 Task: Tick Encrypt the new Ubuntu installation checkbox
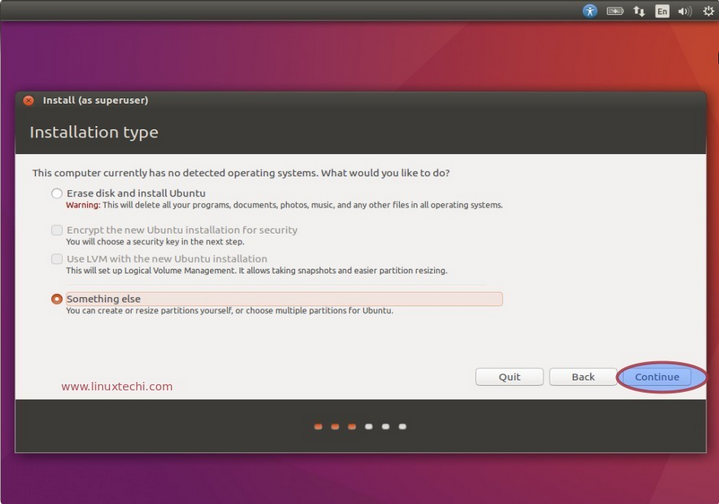click(x=57, y=230)
